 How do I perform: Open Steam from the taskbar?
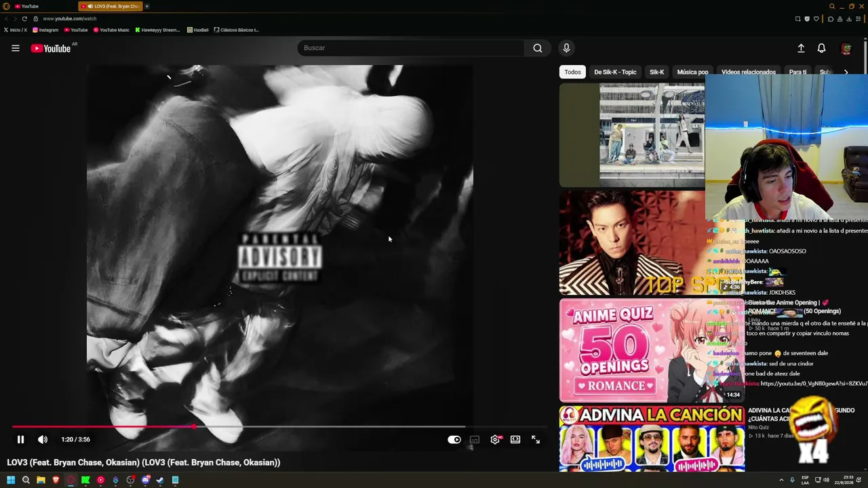point(160,481)
